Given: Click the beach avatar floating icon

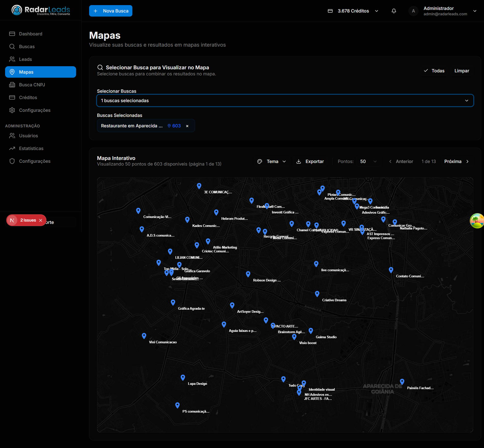Looking at the screenshot, I should click(x=477, y=221).
